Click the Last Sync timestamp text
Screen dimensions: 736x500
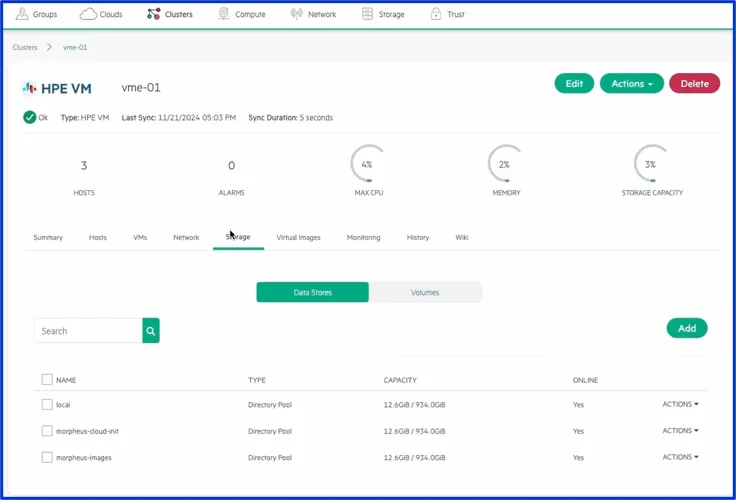(179, 117)
